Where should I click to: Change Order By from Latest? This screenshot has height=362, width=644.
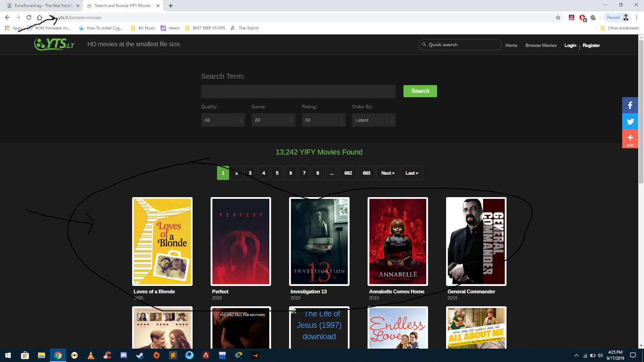[x=374, y=120]
